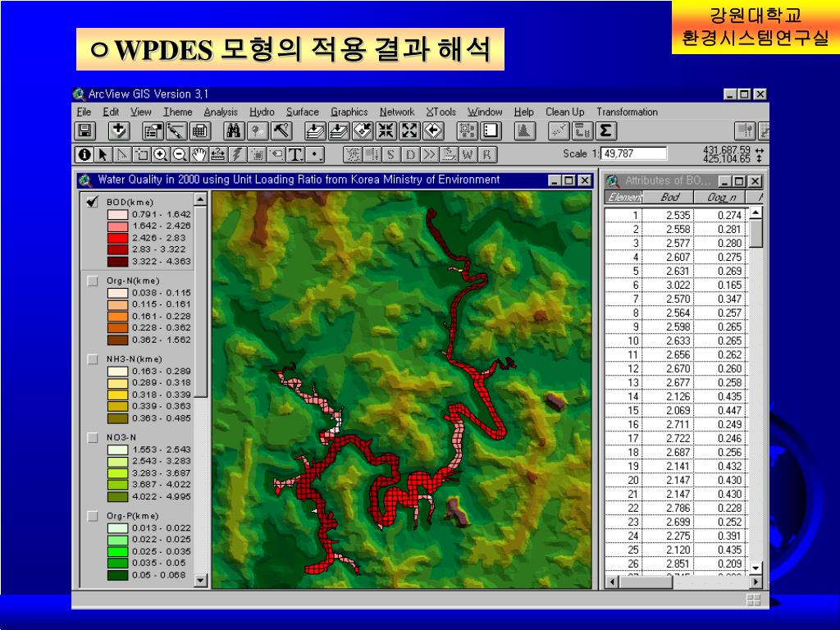Screen dimensions: 840x630
Task: Select table cell with Bod 3.022
Action: [x=668, y=285]
